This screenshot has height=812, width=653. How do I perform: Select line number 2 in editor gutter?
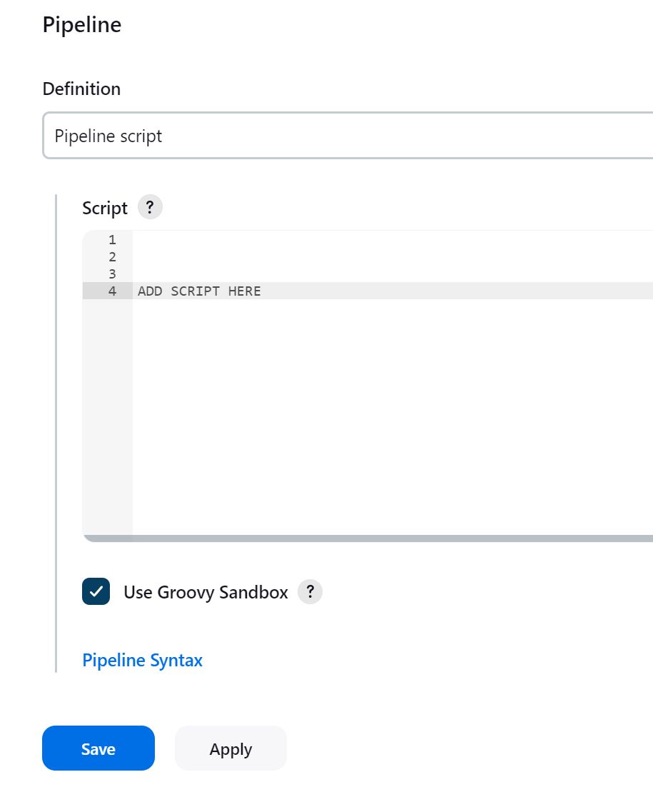(112, 257)
